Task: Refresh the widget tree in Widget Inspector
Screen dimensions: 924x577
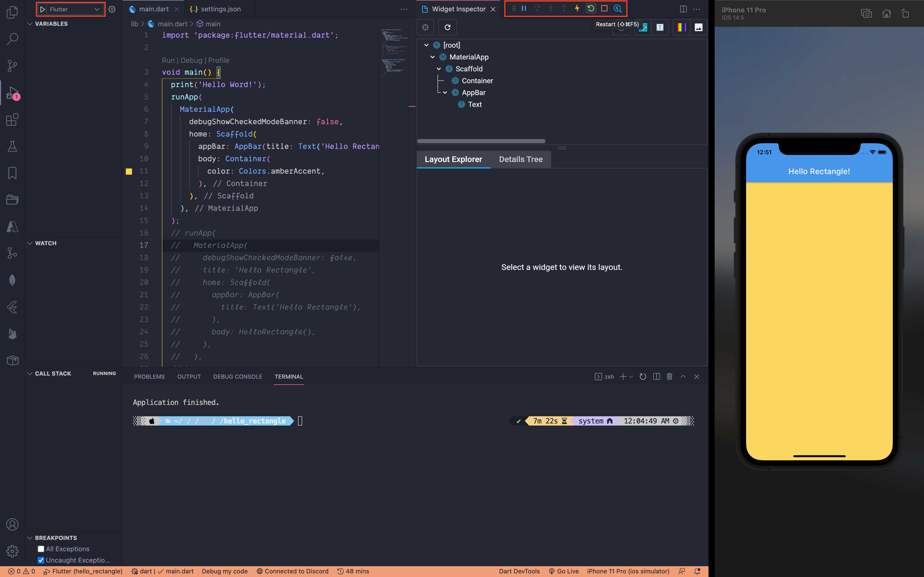Action: click(x=447, y=27)
